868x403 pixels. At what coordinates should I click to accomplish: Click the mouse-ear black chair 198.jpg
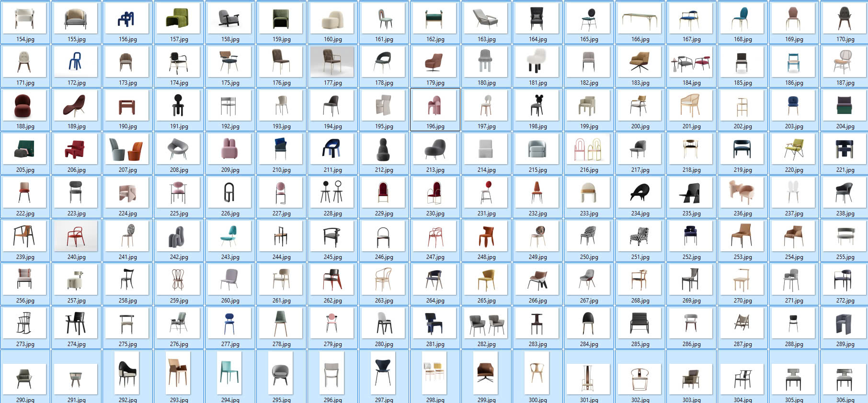[537, 105]
